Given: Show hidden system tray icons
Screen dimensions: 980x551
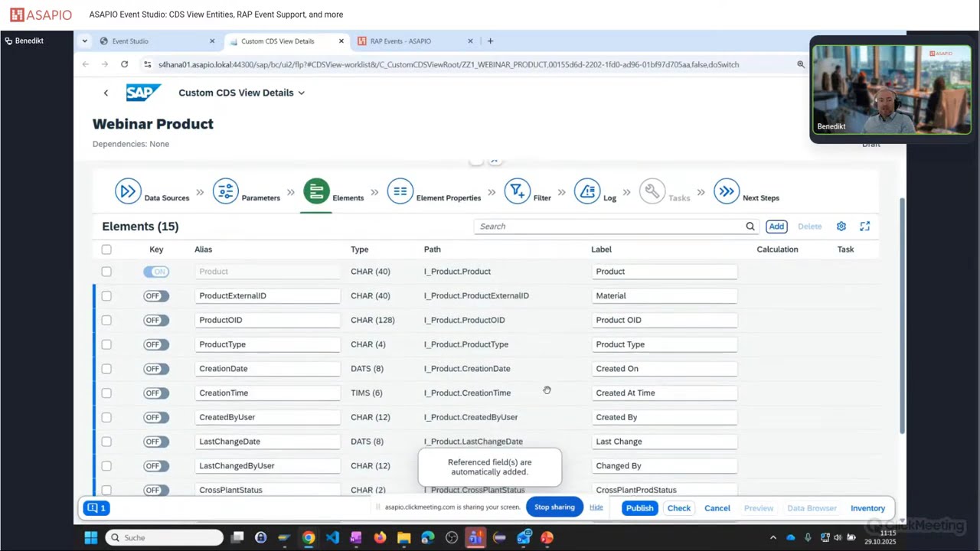Looking at the screenshot, I should 773,537.
